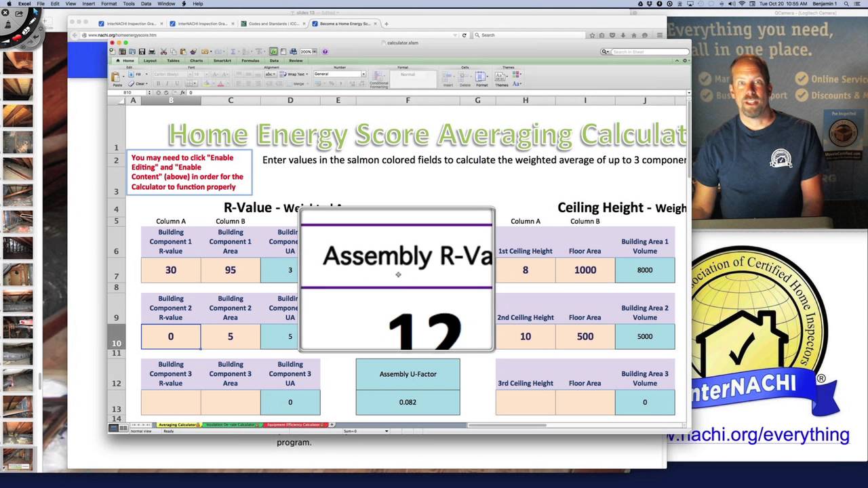Click the theme Fonts Aa icon
Screen dimensions: 868x488
516,84
